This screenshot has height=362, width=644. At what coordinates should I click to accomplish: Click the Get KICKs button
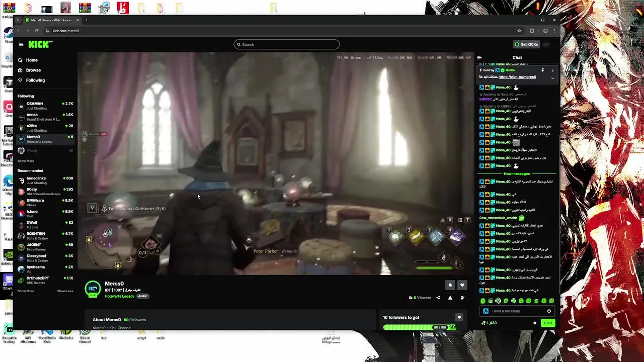coord(526,44)
